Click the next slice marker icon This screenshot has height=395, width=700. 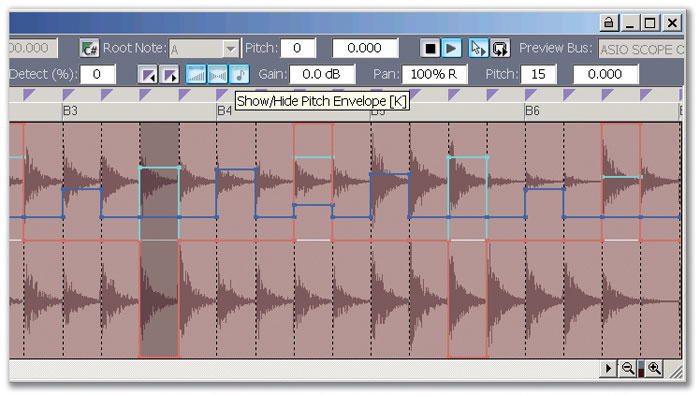point(170,75)
